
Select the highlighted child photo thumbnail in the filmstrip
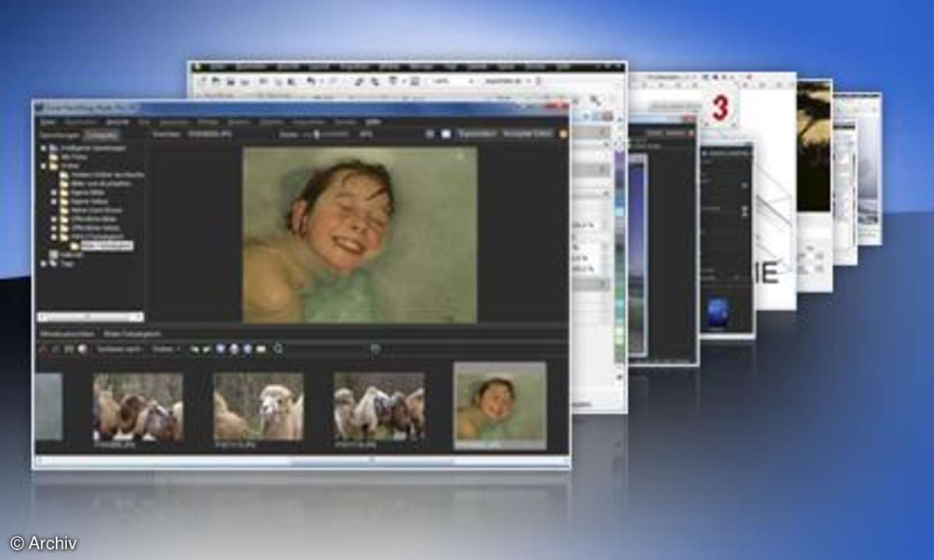pos(500,406)
